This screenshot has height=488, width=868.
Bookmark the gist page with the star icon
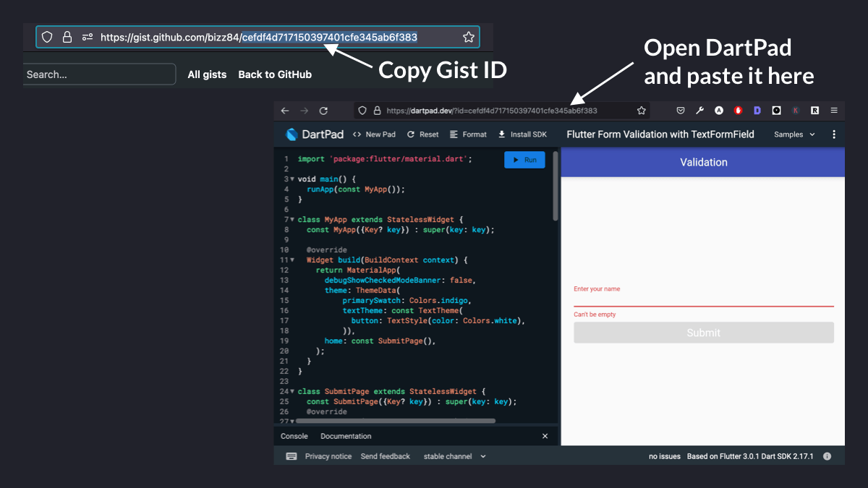(469, 37)
